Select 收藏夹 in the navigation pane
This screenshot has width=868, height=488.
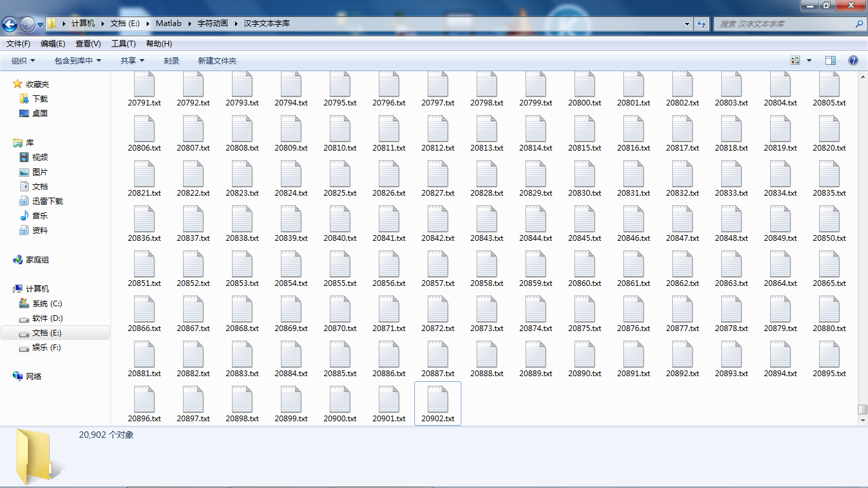(37, 84)
